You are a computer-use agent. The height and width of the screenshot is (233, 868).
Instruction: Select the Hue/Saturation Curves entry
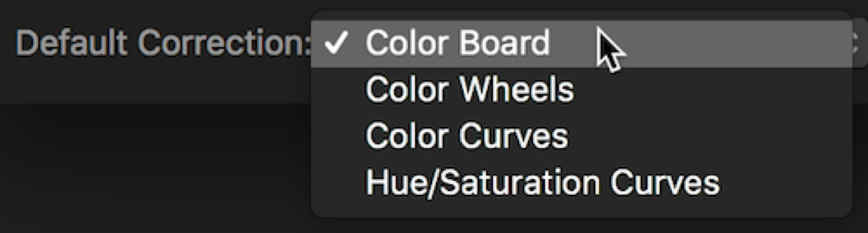click(542, 183)
